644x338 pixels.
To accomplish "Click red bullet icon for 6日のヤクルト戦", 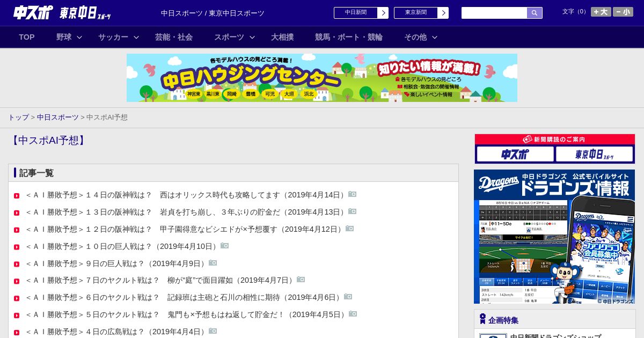I will pyautogui.click(x=17, y=298).
